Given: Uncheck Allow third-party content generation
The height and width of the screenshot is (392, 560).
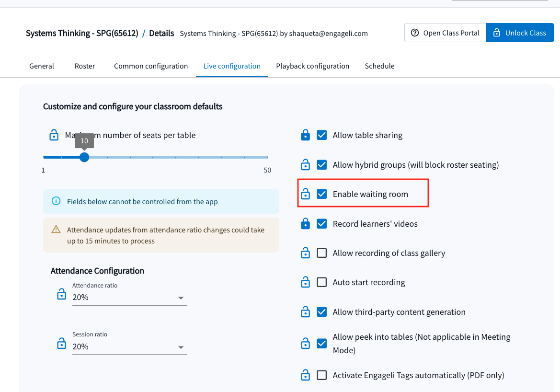Looking at the screenshot, I should 322,312.
